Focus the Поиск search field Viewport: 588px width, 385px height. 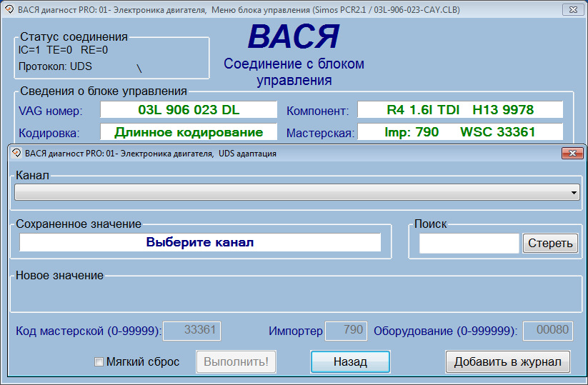tap(469, 243)
